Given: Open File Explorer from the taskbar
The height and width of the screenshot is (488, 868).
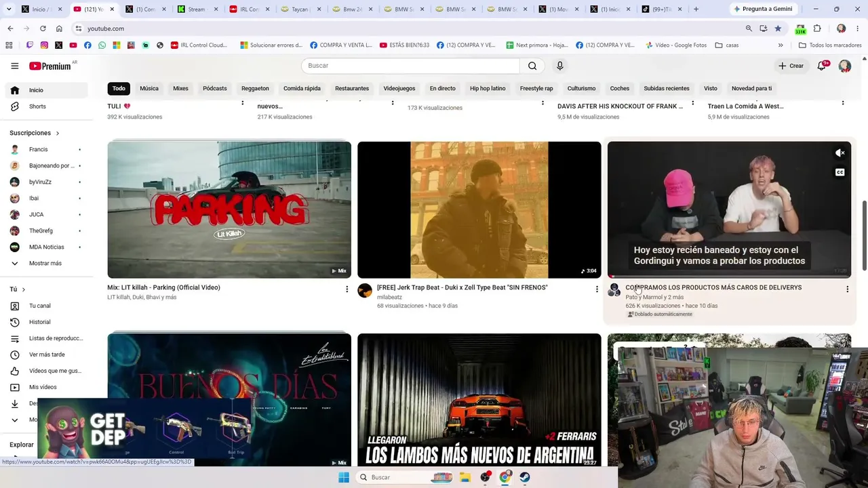Looking at the screenshot, I should pos(465,477).
